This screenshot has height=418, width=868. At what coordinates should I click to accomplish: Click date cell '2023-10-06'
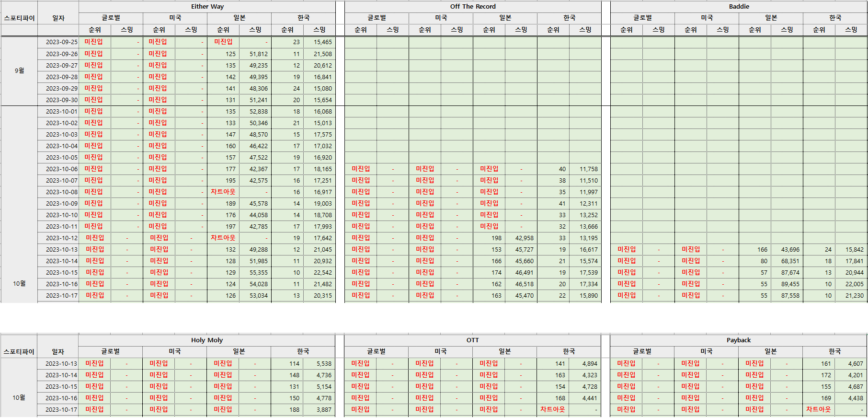[x=58, y=169]
